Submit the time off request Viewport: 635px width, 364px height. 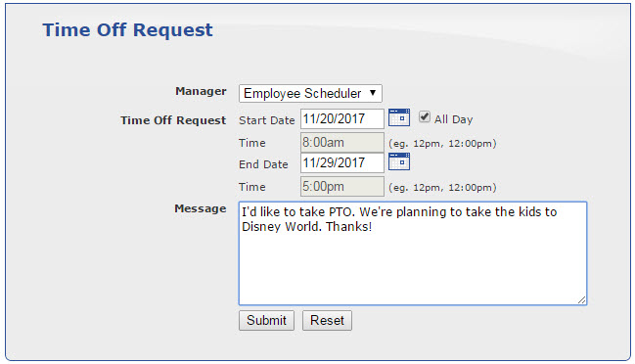click(266, 320)
